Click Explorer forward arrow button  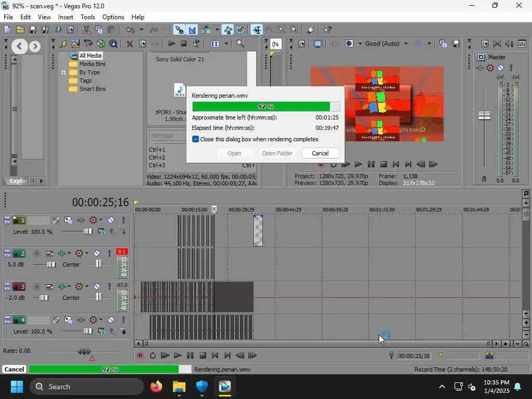point(35,46)
